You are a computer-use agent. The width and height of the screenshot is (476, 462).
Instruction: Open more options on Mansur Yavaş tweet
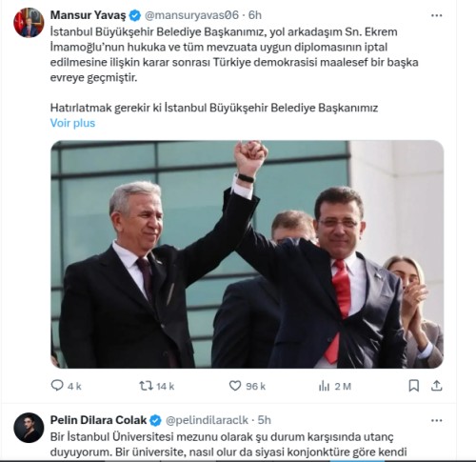coord(437,15)
